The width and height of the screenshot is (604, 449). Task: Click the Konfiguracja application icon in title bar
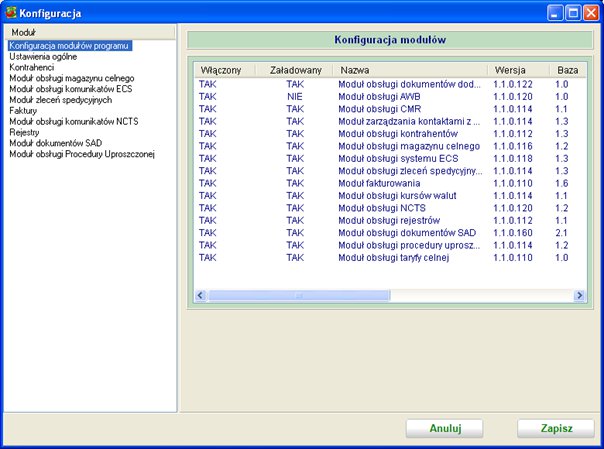(x=11, y=12)
